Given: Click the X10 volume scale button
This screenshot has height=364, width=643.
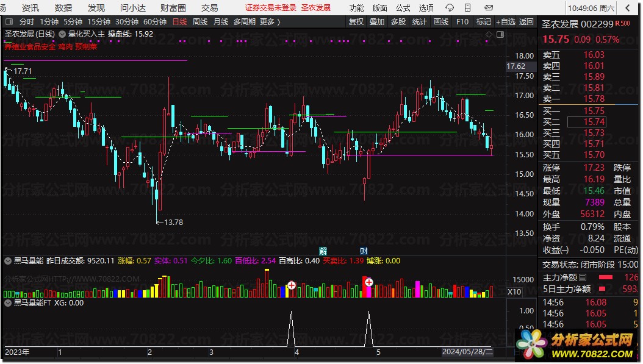Looking at the screenshot, I should 514,292.
